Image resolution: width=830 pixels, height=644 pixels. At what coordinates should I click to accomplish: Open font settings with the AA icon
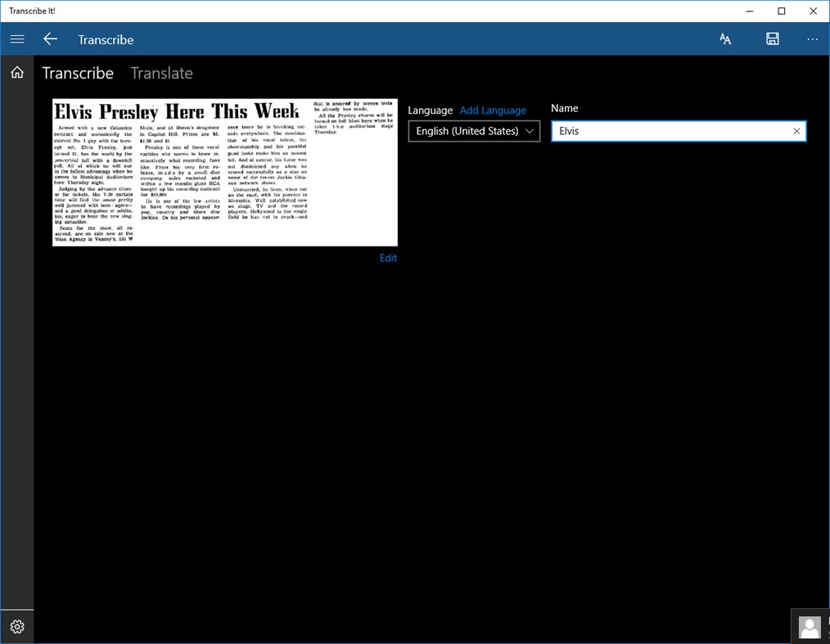(725, 38)
